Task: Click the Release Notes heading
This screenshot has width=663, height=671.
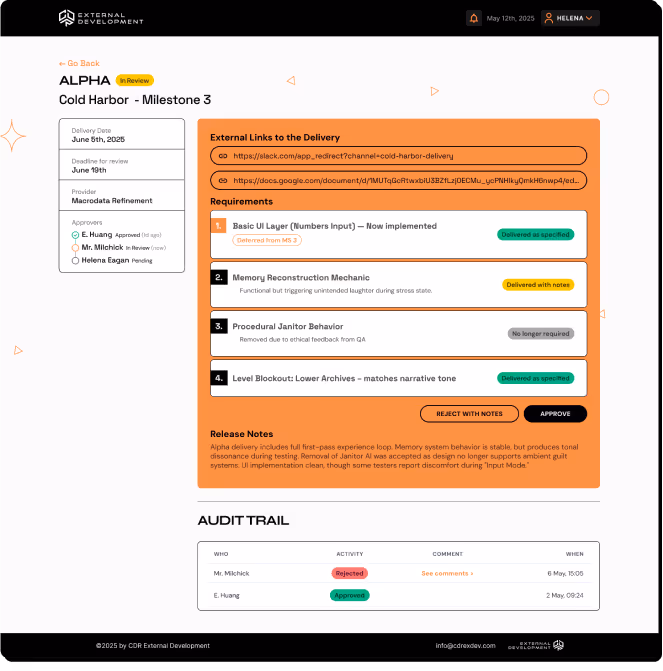Action: point(241,434)
